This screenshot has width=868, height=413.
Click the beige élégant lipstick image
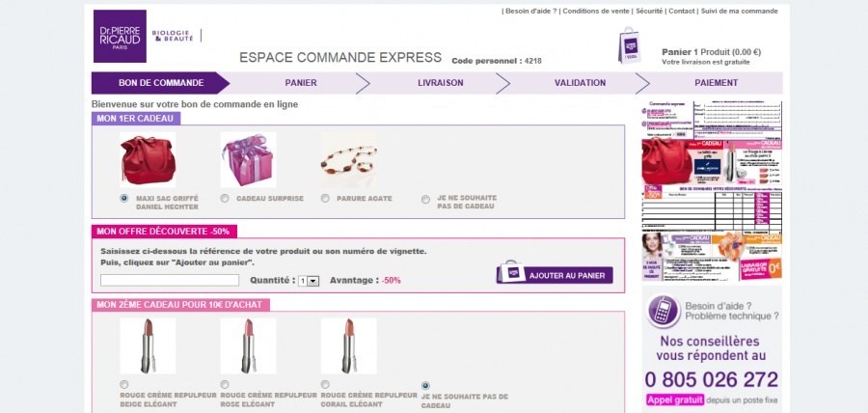tap(148, 345)
